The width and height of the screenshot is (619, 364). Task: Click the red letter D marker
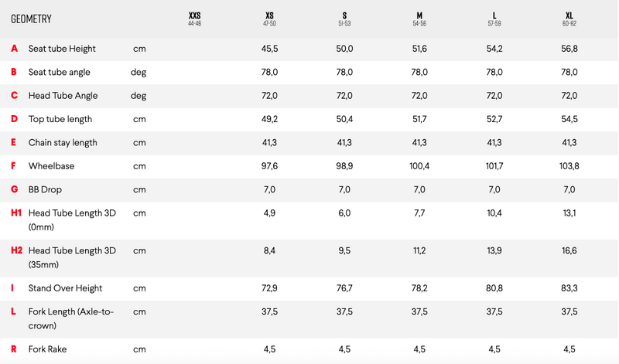pyautogui.click(x=14, y=119)
